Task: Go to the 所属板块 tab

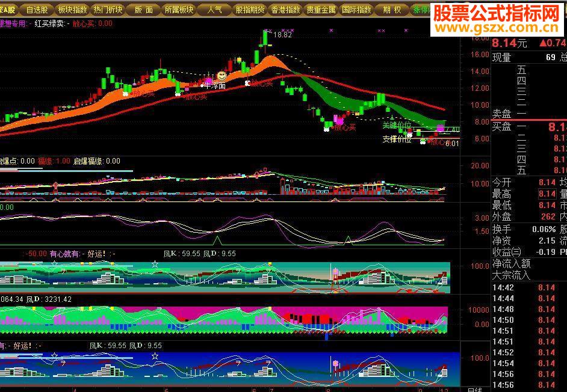Action: click(x=179, y=10)
